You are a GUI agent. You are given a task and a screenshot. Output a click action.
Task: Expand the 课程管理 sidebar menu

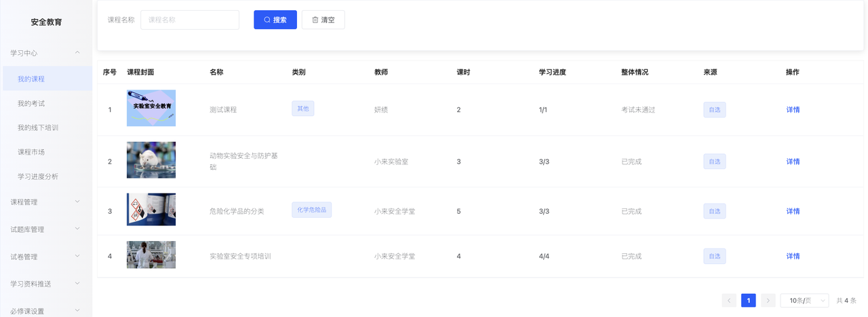[x=46, y=202]
